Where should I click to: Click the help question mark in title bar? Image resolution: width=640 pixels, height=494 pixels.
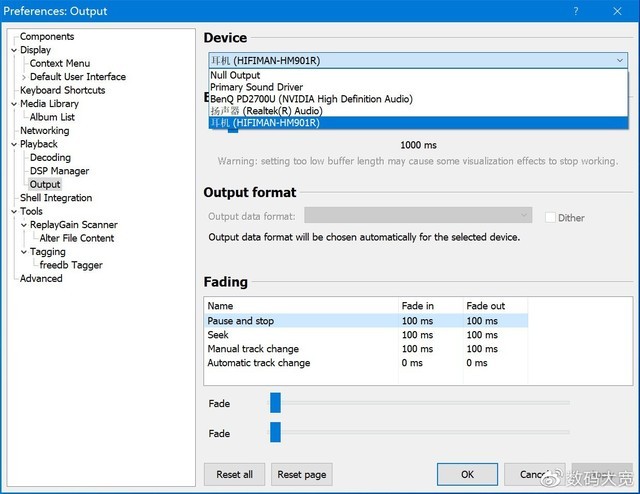[x=575, y=11]
